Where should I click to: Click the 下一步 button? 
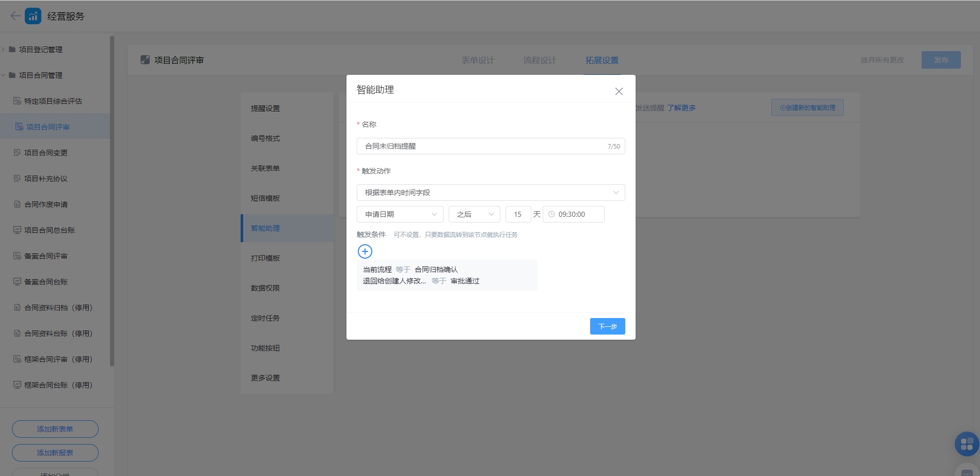tap(607, 326)
